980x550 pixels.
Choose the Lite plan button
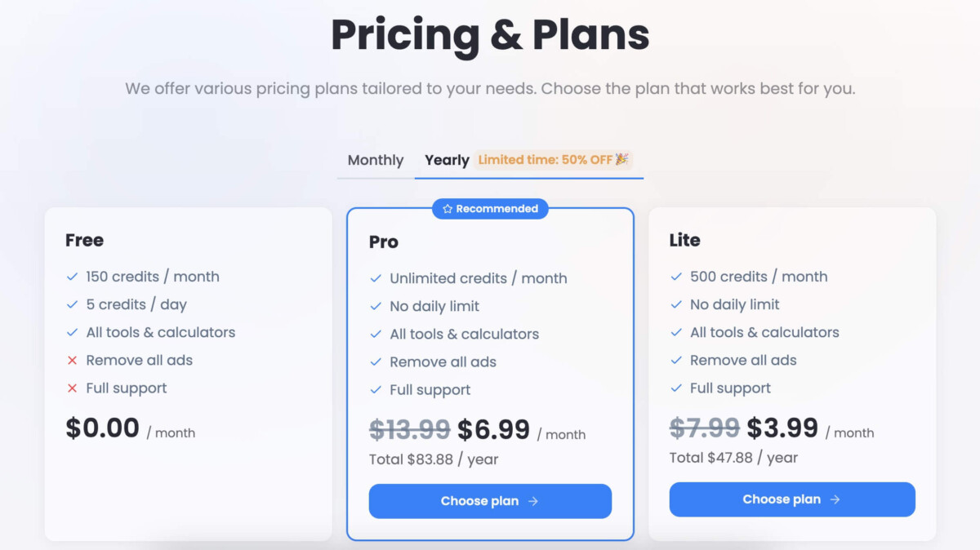[792, 499]
